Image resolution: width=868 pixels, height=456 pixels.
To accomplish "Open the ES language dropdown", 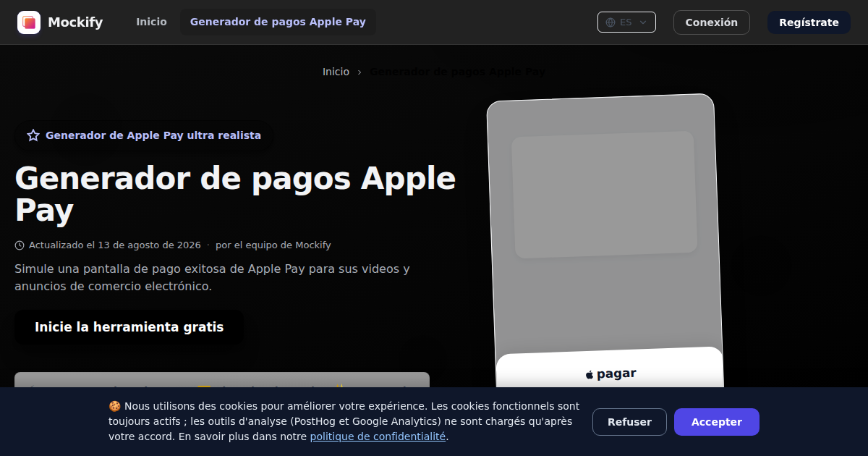I will pyautogui.click(x=626, y=22).
